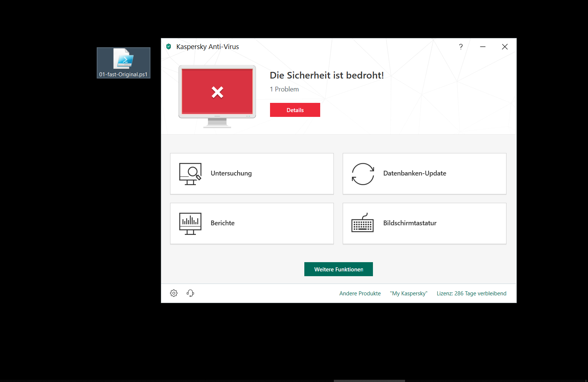The height and width of the screenshot is (382, 588).
Task: Click the Untersuchung scan monitor icon
Action: click(190, 174)
